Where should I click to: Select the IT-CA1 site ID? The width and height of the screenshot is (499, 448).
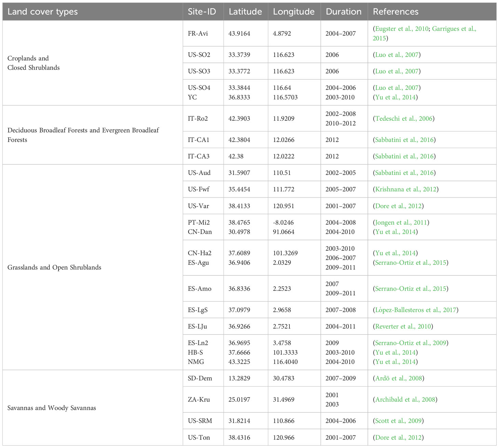click(199, 140)
